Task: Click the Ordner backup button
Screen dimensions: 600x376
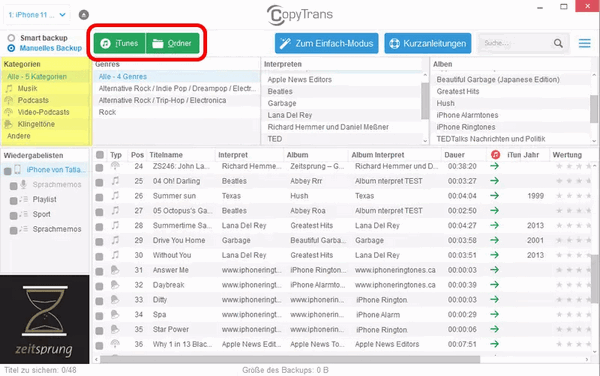Action: coord(173,43)
